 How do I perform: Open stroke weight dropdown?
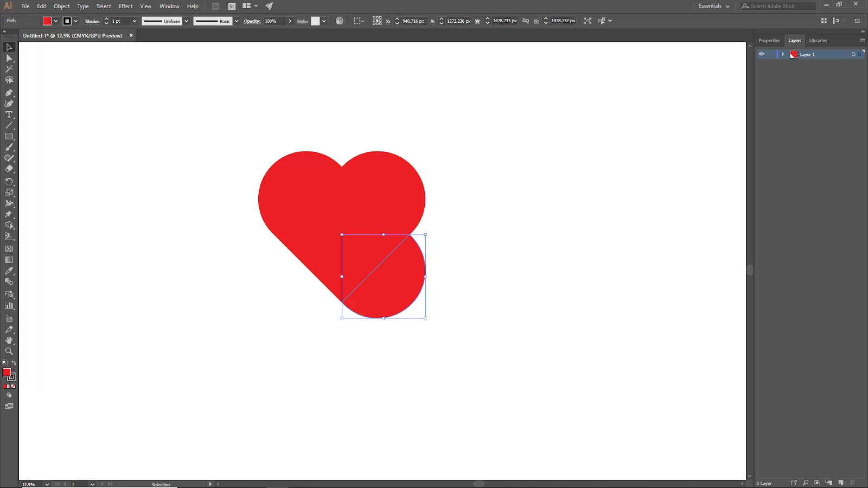tap(135, 21)
